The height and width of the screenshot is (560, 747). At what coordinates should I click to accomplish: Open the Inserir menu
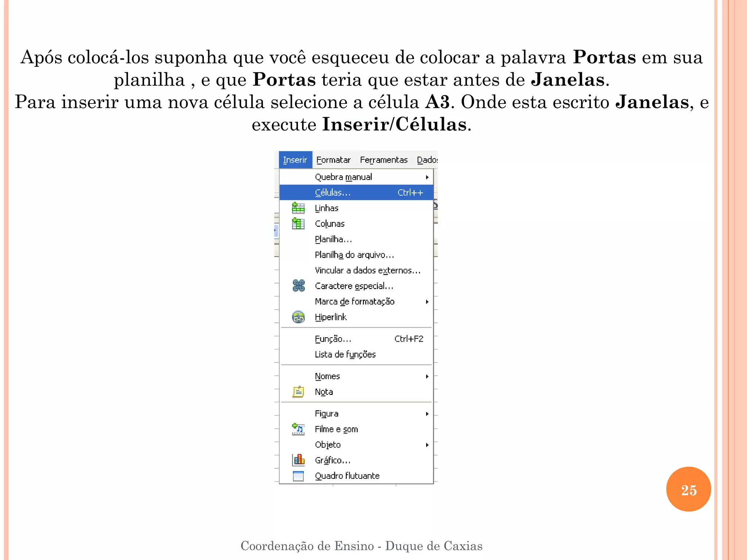[295, 160]
